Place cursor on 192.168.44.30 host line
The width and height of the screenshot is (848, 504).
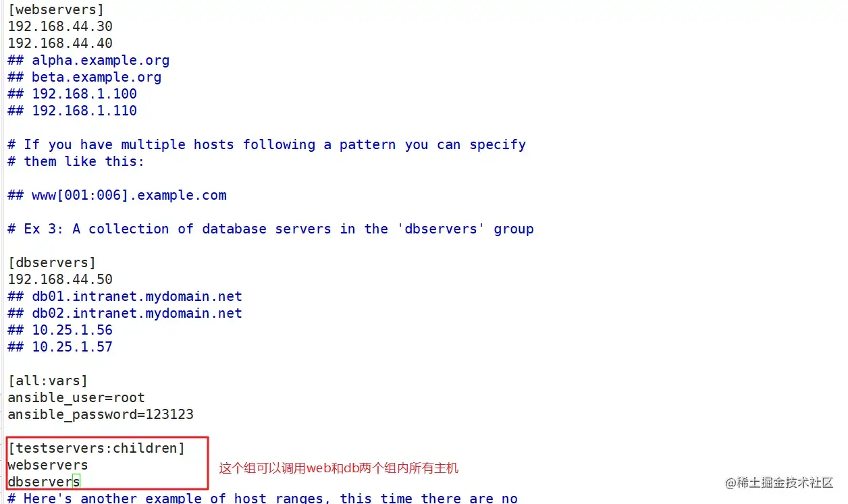click(60, 27)
